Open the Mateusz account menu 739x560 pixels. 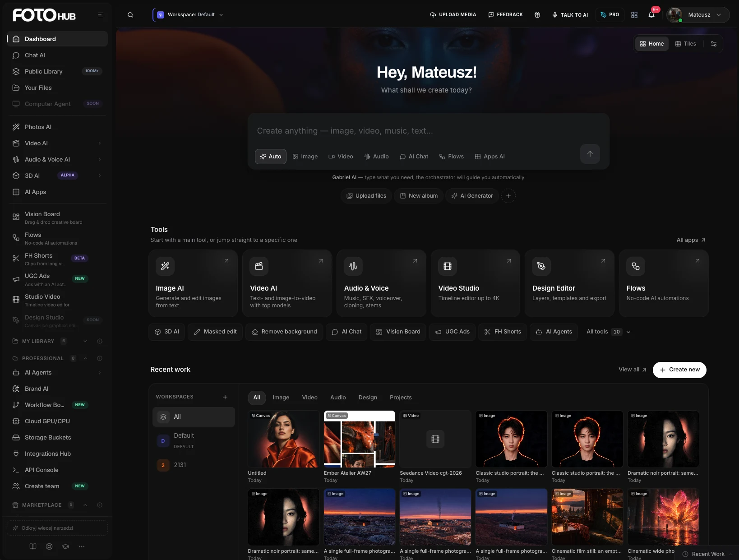coord(698,15)
